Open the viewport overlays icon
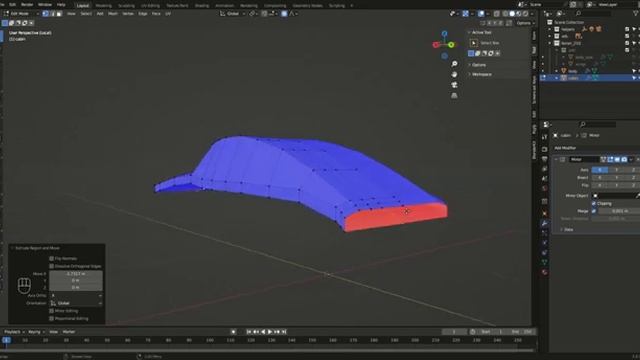The height and width of the screenshot is (360, 640). [x=481, y=13]
